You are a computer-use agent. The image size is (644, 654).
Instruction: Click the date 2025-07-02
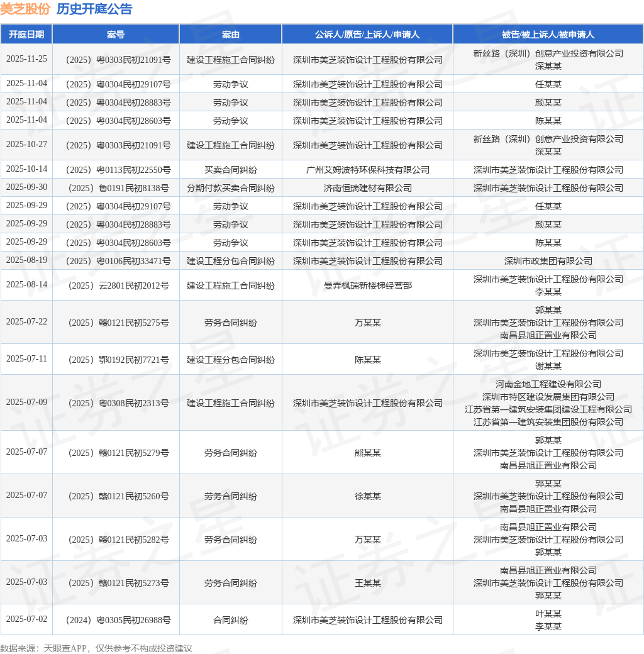click(26, 619)
